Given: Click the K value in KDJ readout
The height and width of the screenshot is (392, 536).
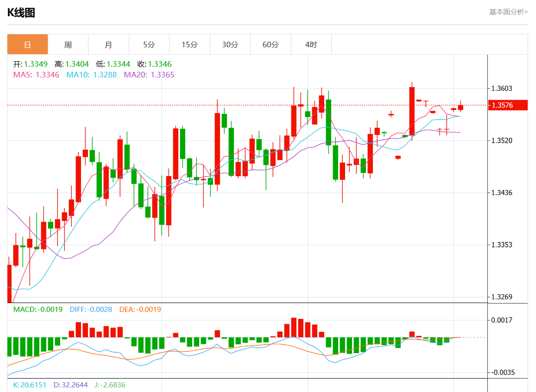Looking at the screenshot, I should pos(30,385).
